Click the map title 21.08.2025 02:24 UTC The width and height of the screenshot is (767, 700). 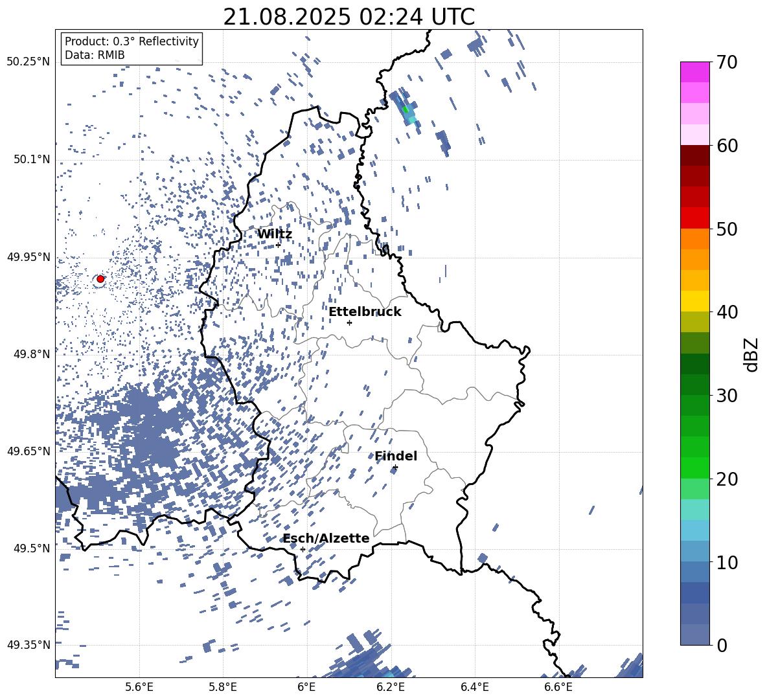(349, 17)
